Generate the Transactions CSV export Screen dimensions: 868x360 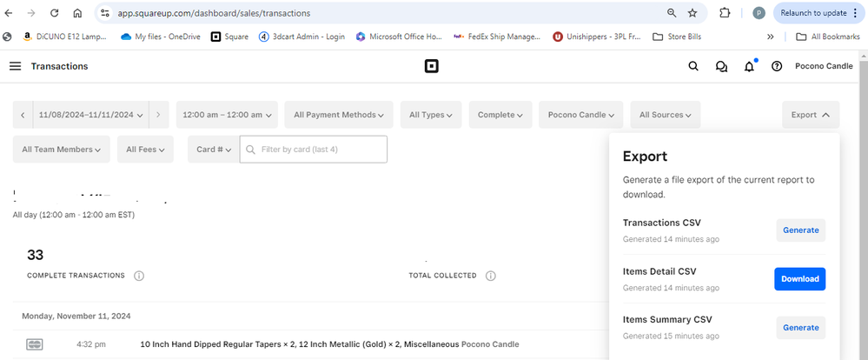pos(800,230)
